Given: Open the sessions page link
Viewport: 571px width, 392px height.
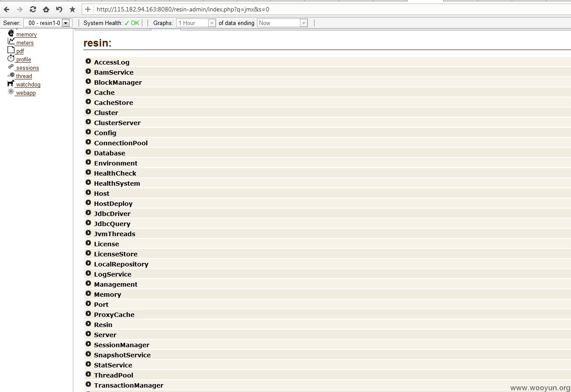Looking at the screenshot, I should [x=28, y=68].
